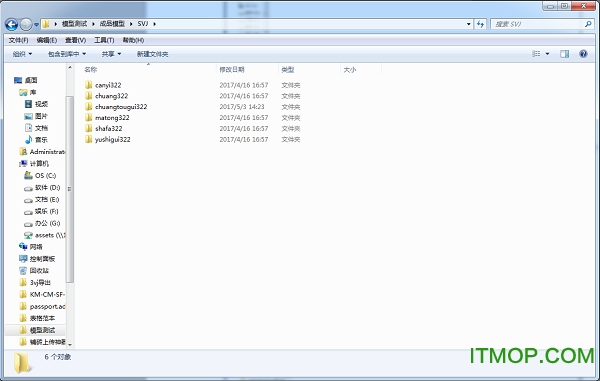Viewport: 600px width, 381px height.
Task: Click the refresh button beside address bar
Action: [x=480, y=24]
